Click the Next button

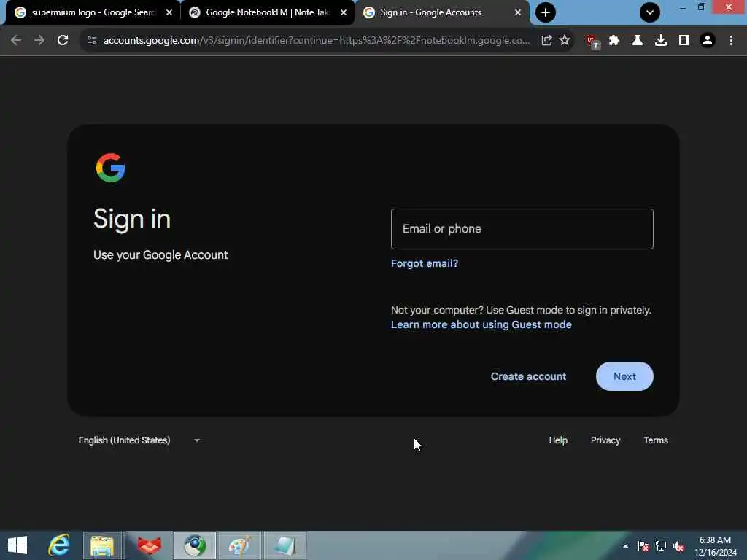pos(624,376)
